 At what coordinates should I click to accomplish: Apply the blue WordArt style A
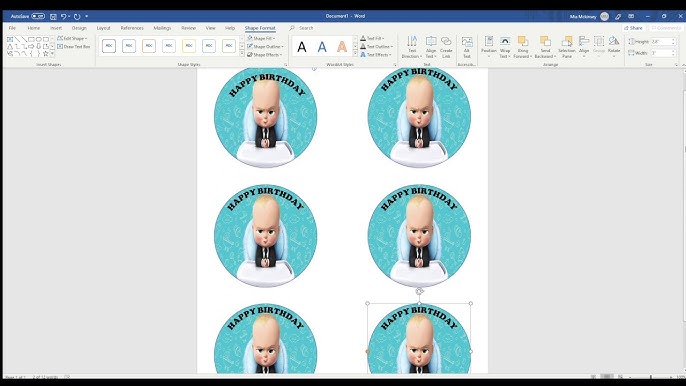coord(322,47)
